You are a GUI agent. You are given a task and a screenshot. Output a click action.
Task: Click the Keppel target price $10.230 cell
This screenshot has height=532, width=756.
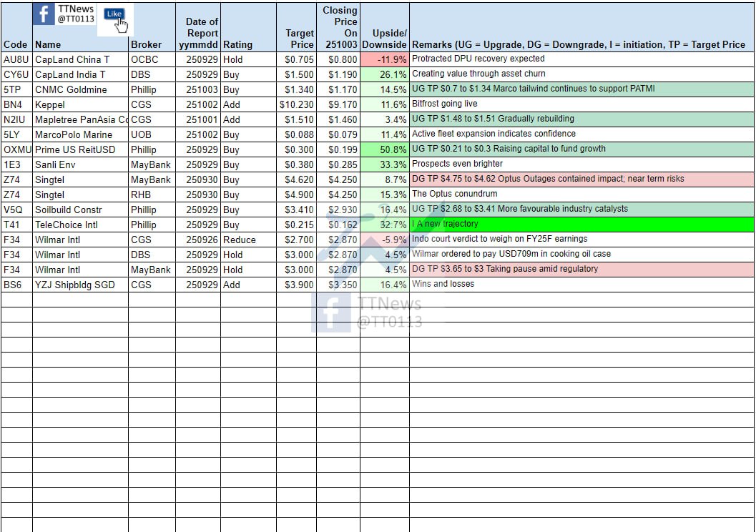296,104
